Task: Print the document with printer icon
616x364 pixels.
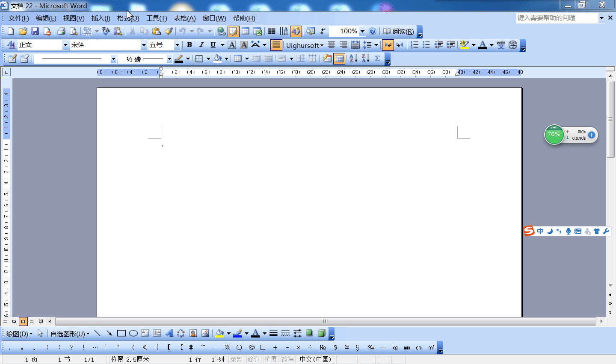Action: pyautogui.click(x=61, y=31)
